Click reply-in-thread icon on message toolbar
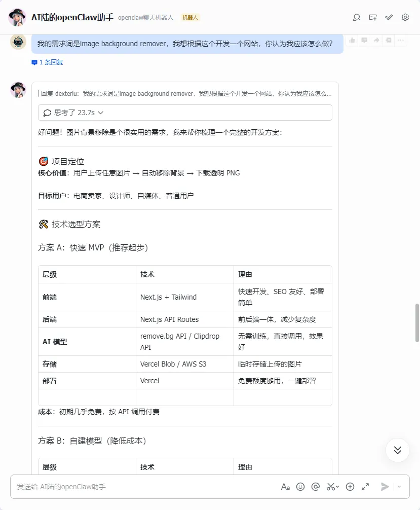 point(364,40)
